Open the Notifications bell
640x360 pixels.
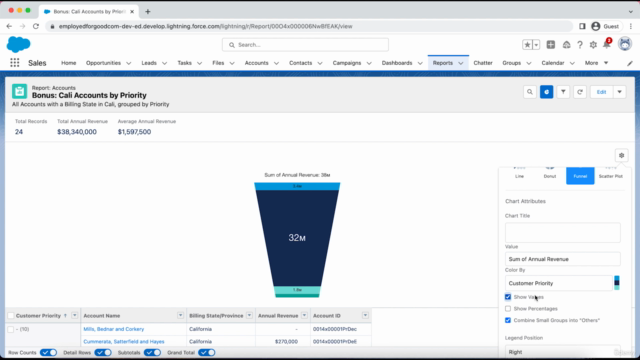tap(607, 44)
